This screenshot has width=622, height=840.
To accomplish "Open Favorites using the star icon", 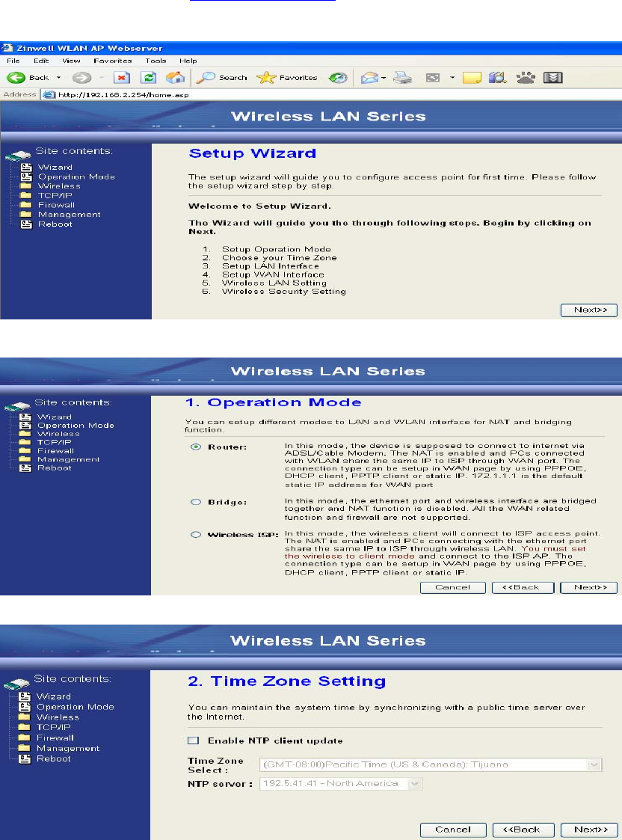I will pos(265,78).
